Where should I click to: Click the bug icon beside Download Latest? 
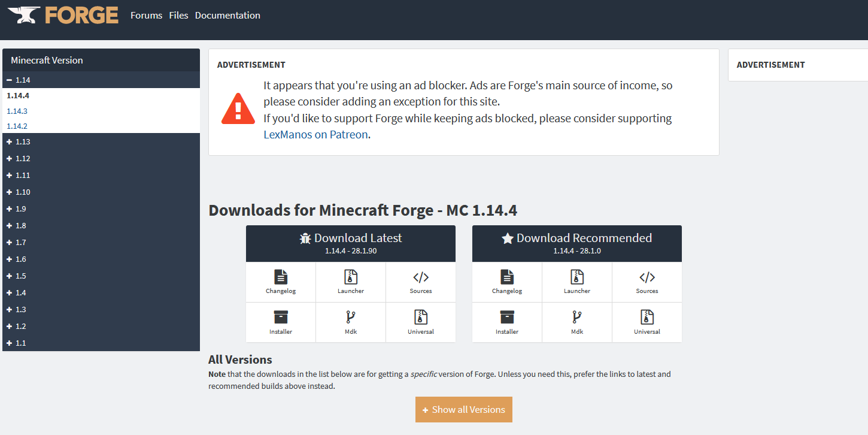305,238
